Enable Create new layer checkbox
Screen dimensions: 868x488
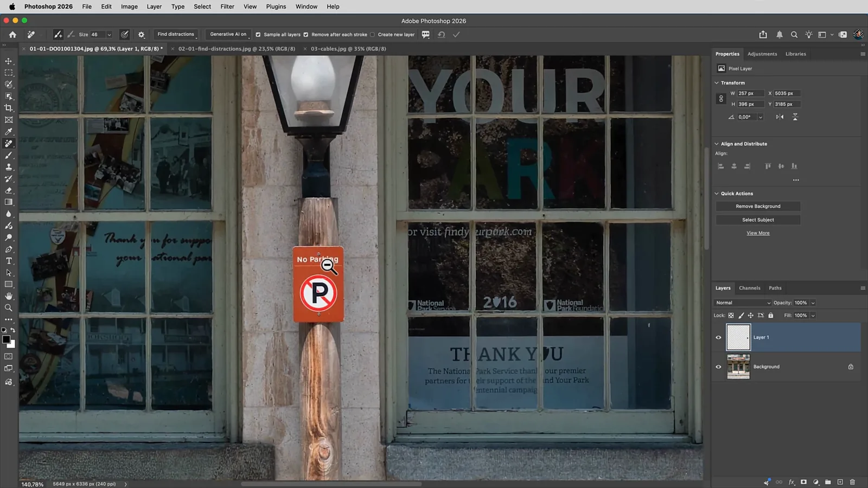(x=372, y=34)
